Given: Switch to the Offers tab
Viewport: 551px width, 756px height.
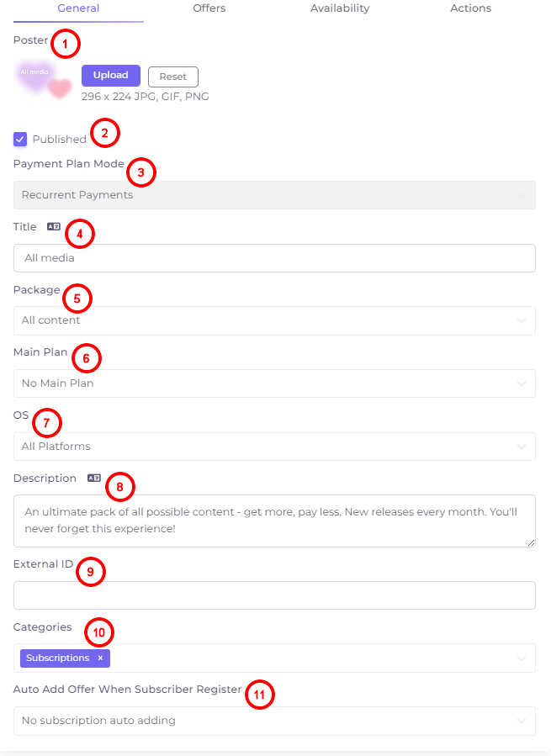Looking at the screenshot, I should point(209,8).
